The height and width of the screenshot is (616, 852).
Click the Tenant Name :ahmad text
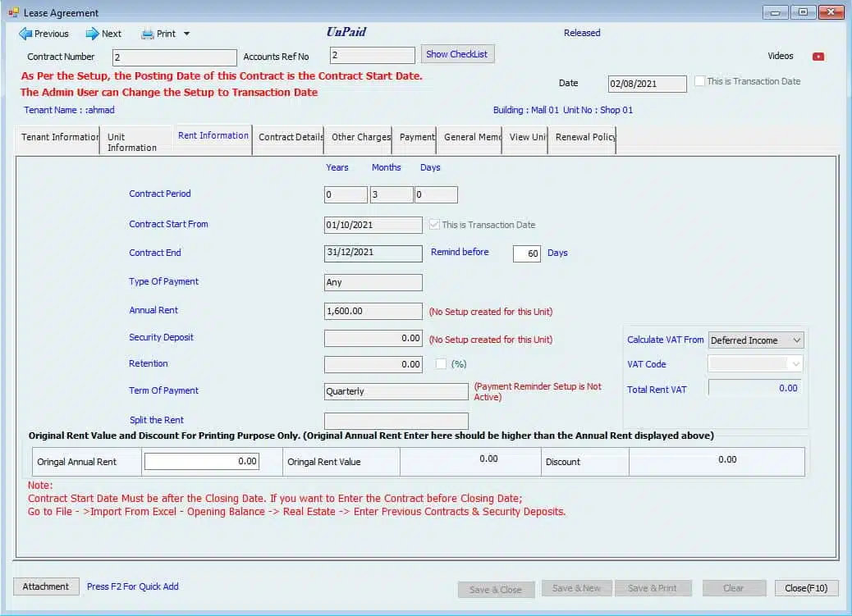click(69, 110)
